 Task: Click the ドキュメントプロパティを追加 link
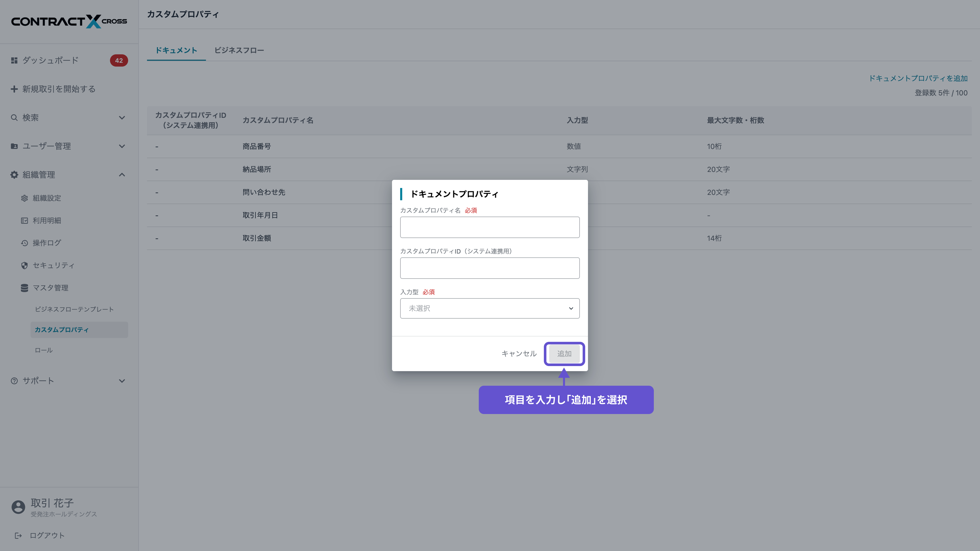tap(918, 78)
